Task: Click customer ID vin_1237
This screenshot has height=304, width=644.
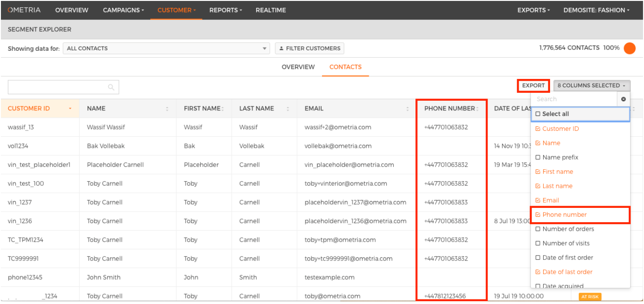Action: click(x=20, y=202)
